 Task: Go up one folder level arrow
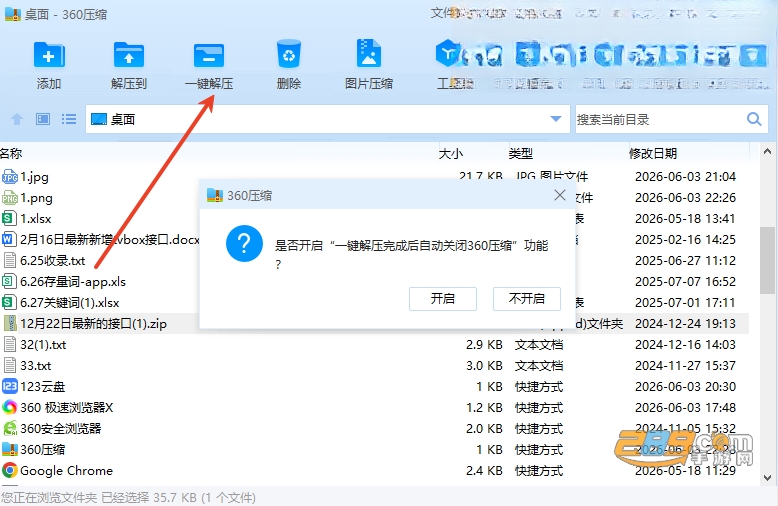pos(17,119)
